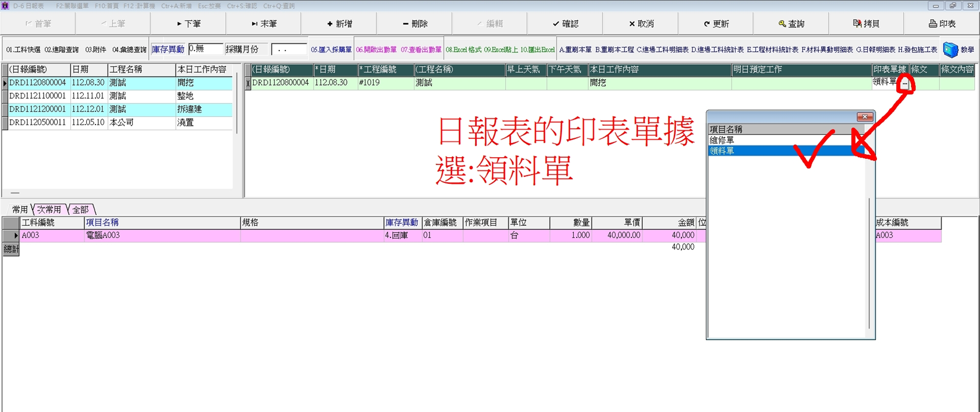Open H.發包施工表 report

[917, 50]
